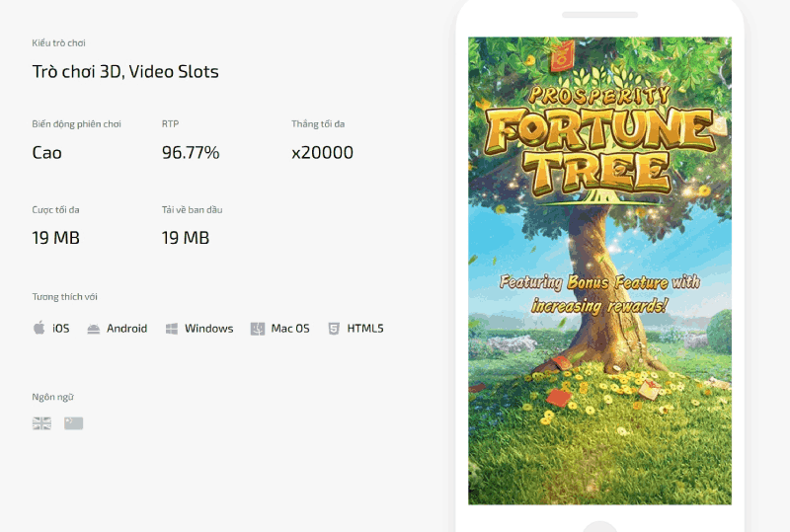This screenshot has height=532, width=790.
Task: Click the Mac OS Finder icon
Action: coord(258,329)
